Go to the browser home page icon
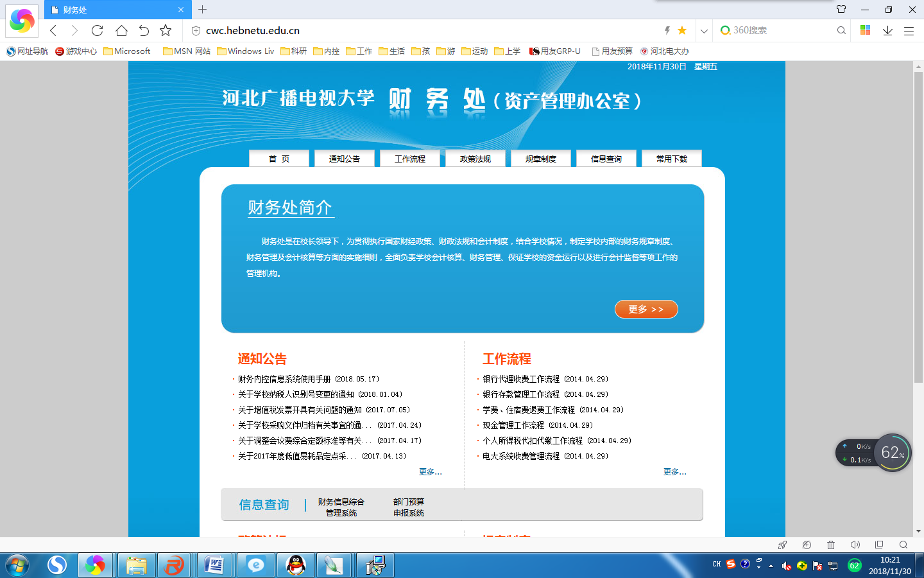 121,30
